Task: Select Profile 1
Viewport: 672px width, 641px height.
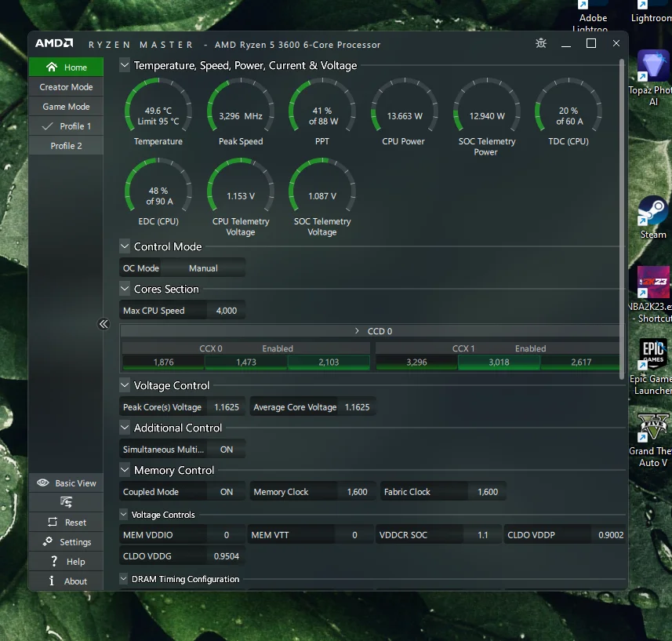Action: click(x=66, y=126)
